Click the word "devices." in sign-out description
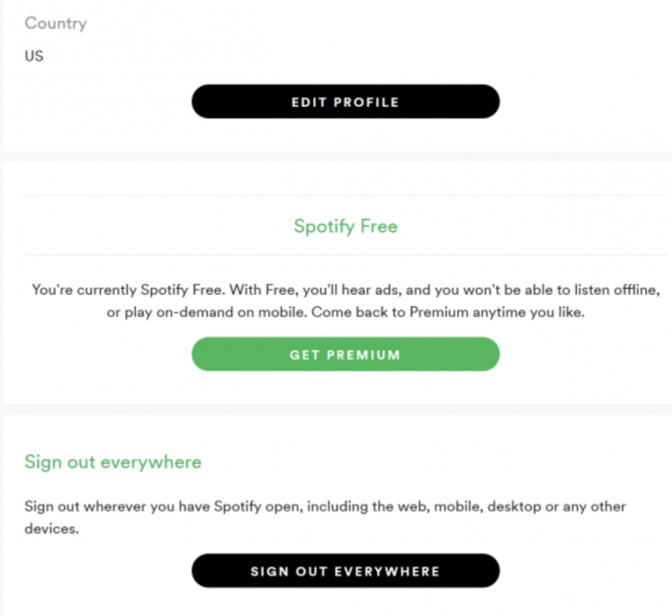The height and width of the screenshot is (616, 672). [52, 529]
